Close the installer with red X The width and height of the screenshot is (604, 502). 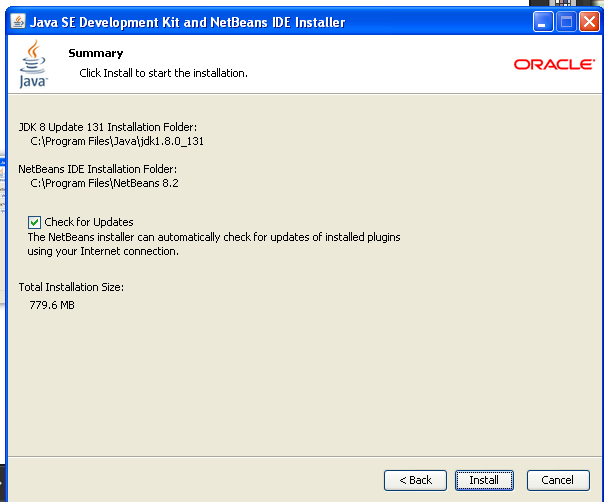tap(589, 22)
